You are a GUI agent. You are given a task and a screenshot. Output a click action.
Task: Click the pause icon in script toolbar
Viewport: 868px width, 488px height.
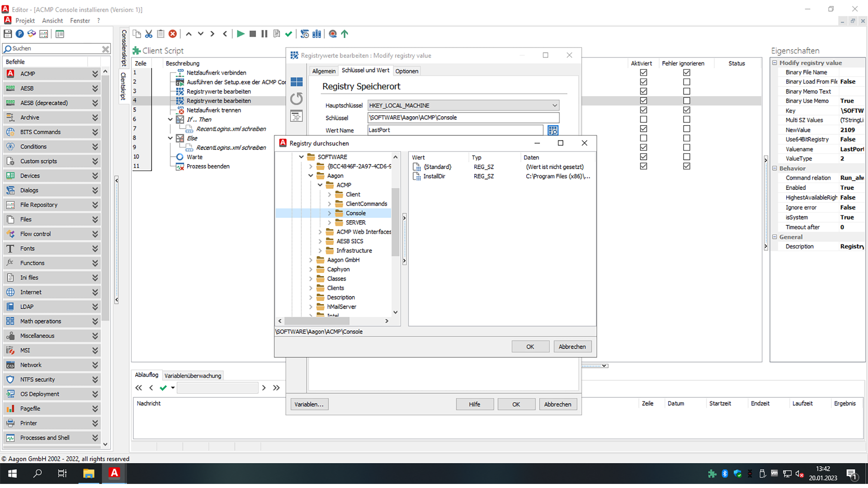[x=264, y=34]
